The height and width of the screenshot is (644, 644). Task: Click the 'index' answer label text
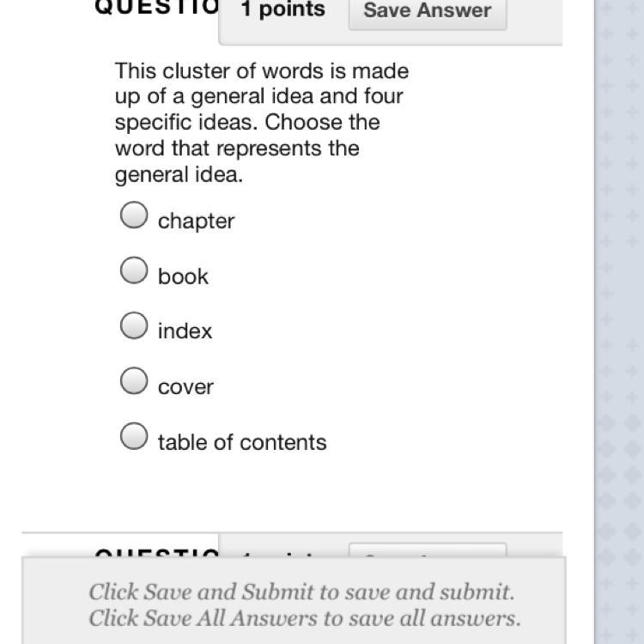185,331
